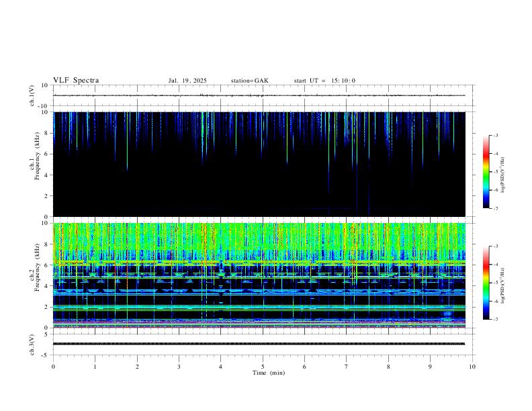Click the date "Jul. 19, 2025"

pyautogui.click(x=187, y=81)
